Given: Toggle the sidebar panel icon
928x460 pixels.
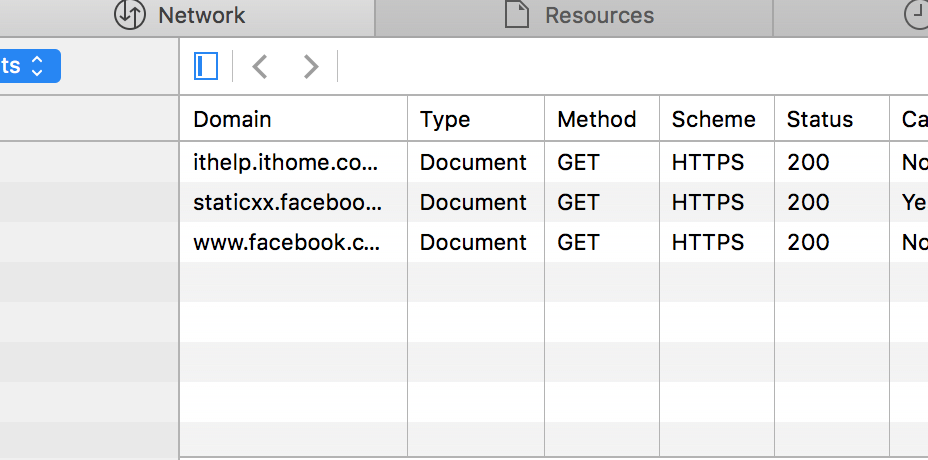Looking at the screenshot, I should (x=206, y=67).
